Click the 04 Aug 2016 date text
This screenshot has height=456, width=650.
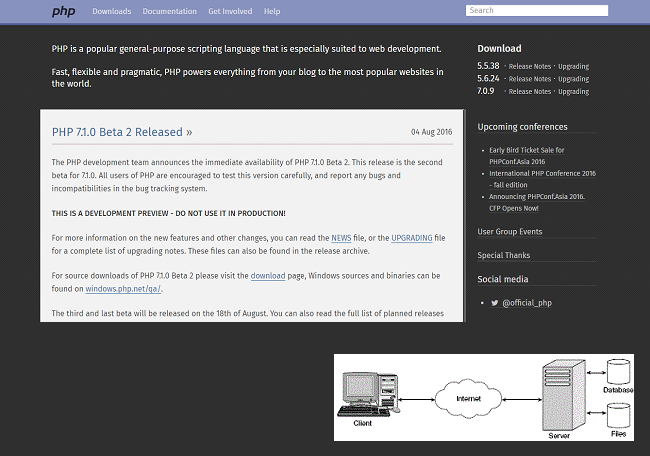(431, 132)
